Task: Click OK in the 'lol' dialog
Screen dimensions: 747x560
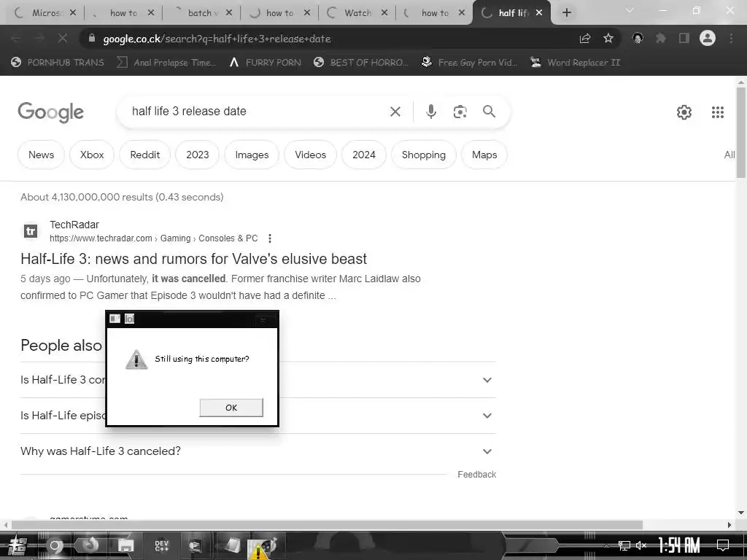Action: (x=231, y=408)
